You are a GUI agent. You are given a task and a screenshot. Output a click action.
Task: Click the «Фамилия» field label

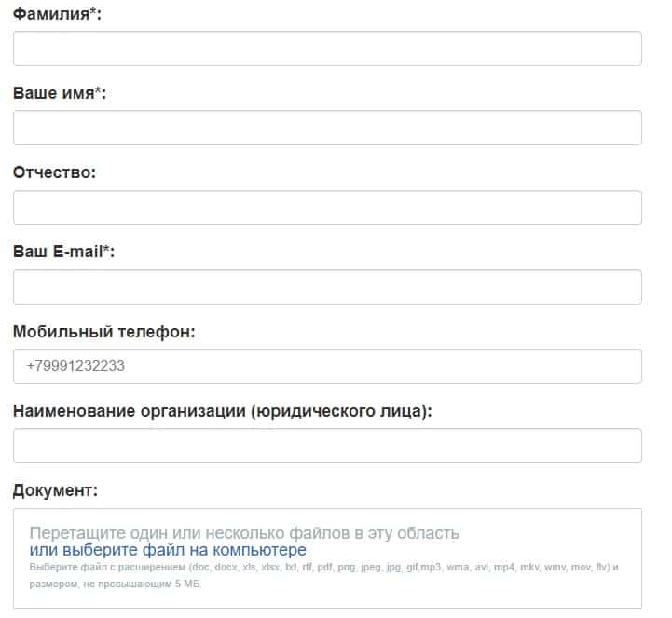(x=52, y=15)
